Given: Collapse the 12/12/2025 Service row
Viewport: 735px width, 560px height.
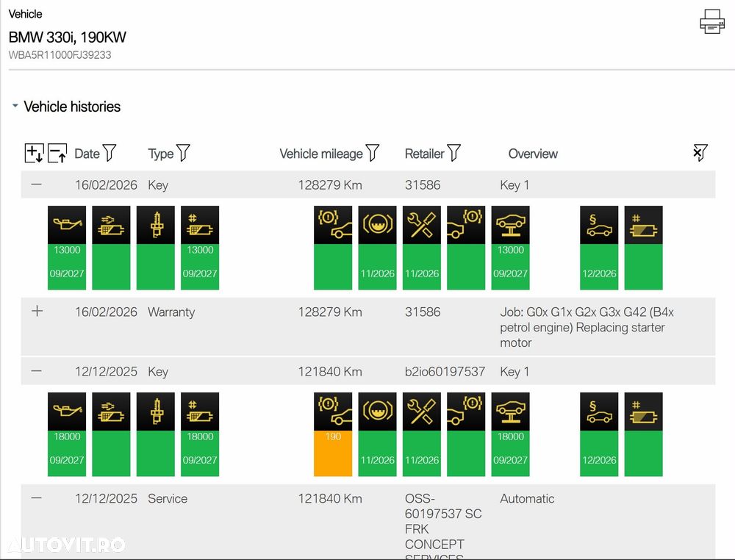Looking at the screenshot, I should coord(37,498).
